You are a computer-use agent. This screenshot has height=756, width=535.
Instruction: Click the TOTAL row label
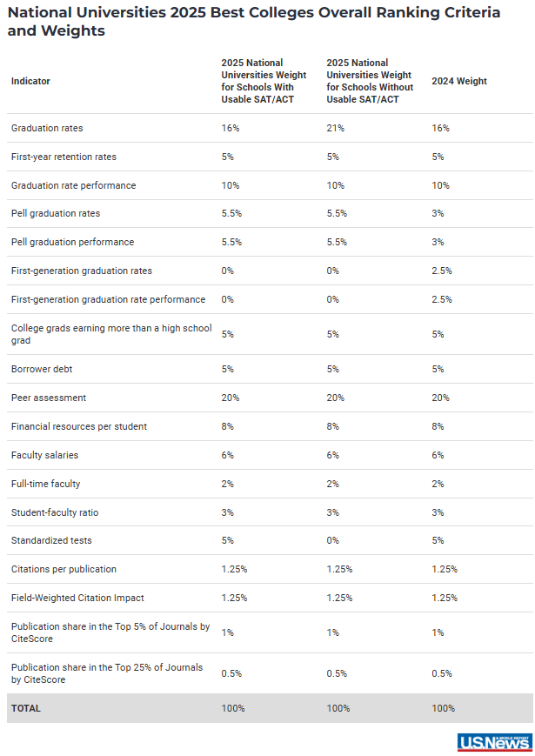[x=26, y=708]
